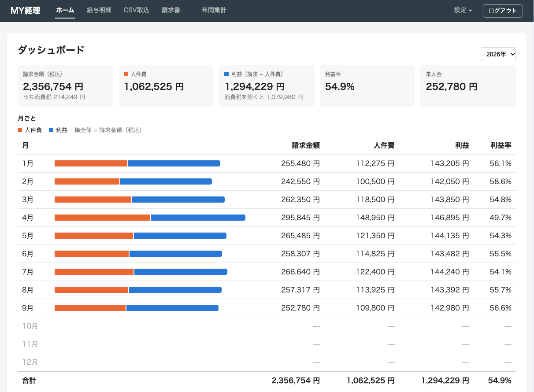
Task: Click 266,640 円 in 7月 row
Action: pos(300,272)
